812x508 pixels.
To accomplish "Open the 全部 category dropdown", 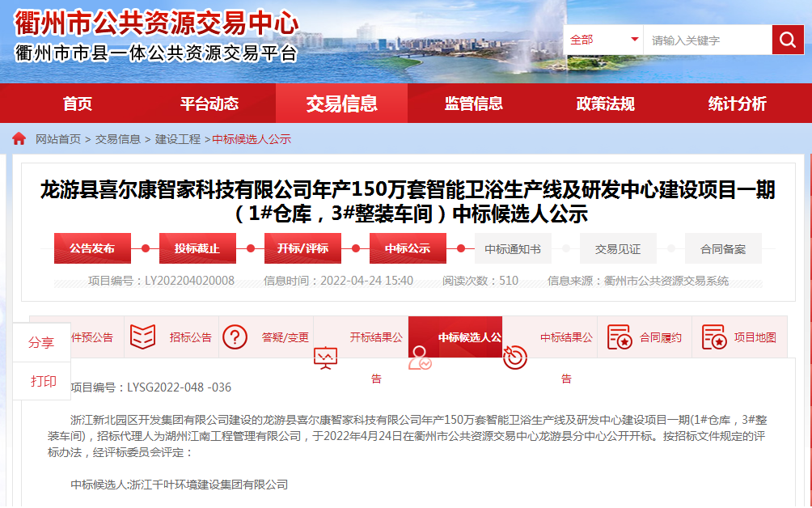I will coord(603,40).
